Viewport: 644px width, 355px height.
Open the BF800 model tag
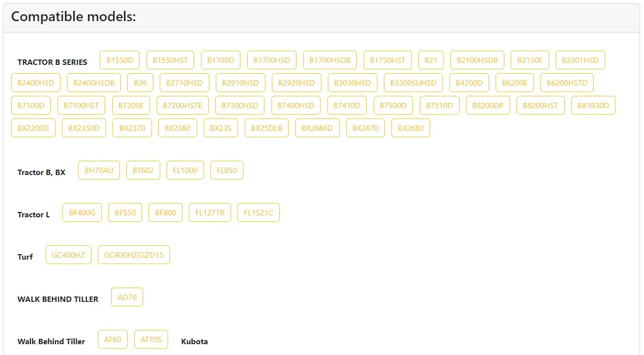pos(166,212)
